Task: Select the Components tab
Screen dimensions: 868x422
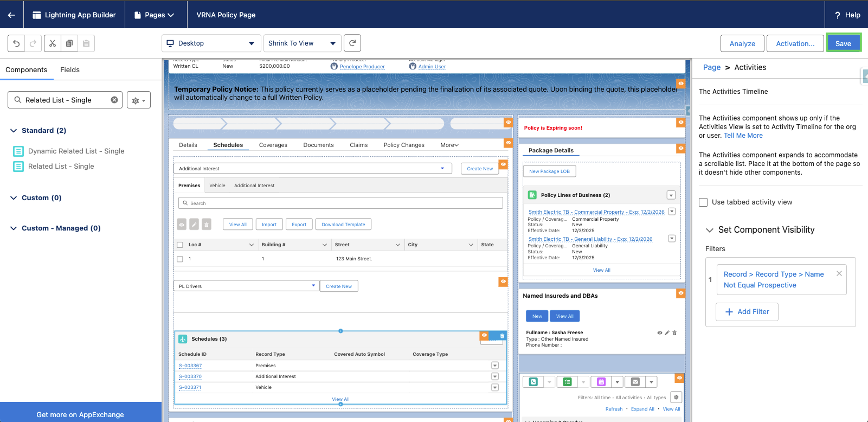Action: [x=27, y=70]
